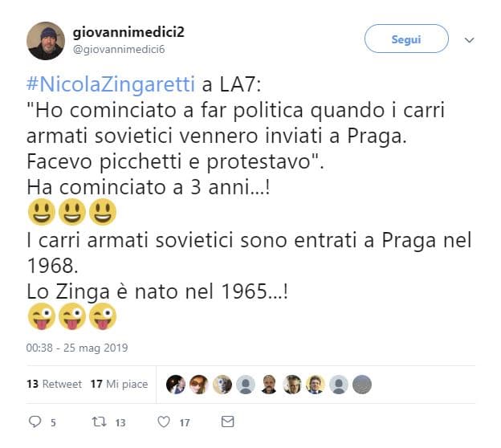View the 17 Mi piace list
The image size is (501, 448).
click(x=119, y=385)
